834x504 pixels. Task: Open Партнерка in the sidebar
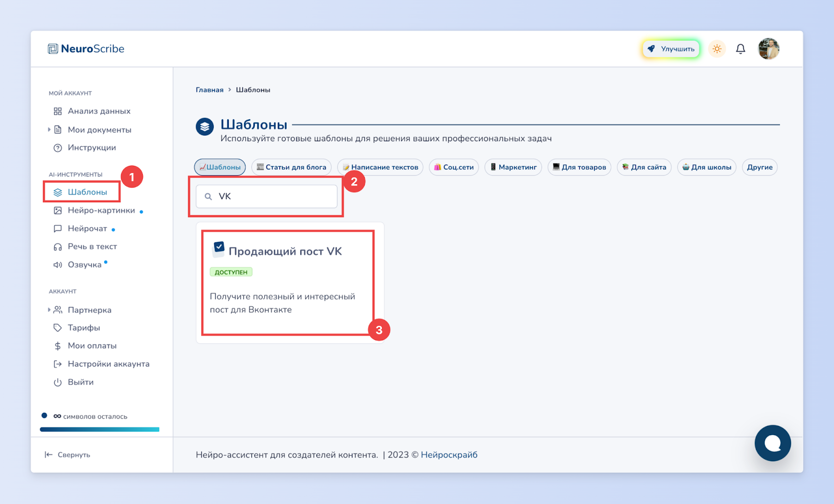(x=83, y=310)
